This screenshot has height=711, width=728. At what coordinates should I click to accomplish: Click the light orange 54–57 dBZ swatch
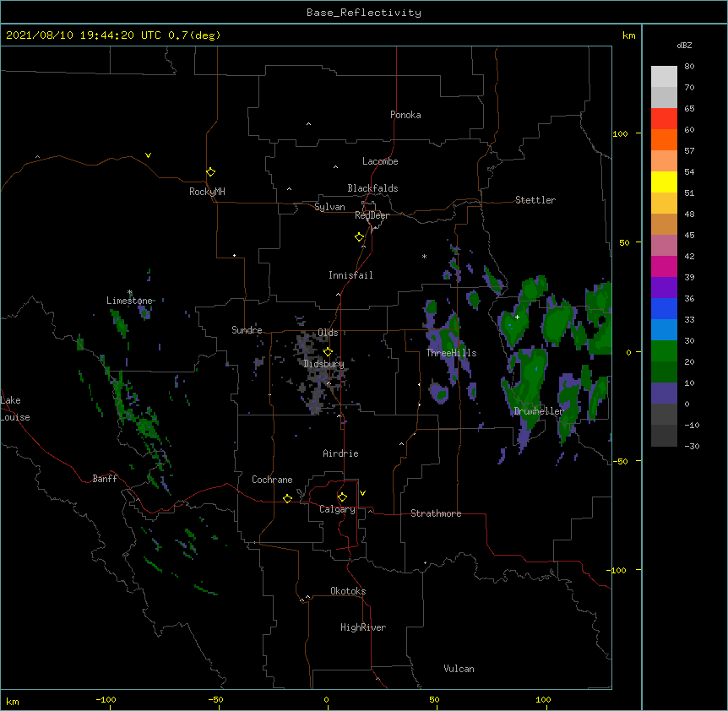pyautogui.click(x=664, y=160)
